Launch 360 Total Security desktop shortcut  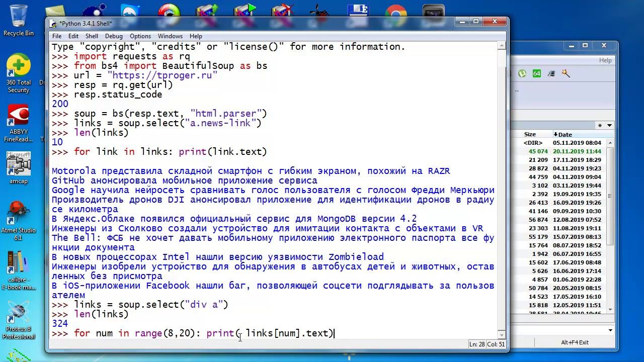[x=18, y=73]
